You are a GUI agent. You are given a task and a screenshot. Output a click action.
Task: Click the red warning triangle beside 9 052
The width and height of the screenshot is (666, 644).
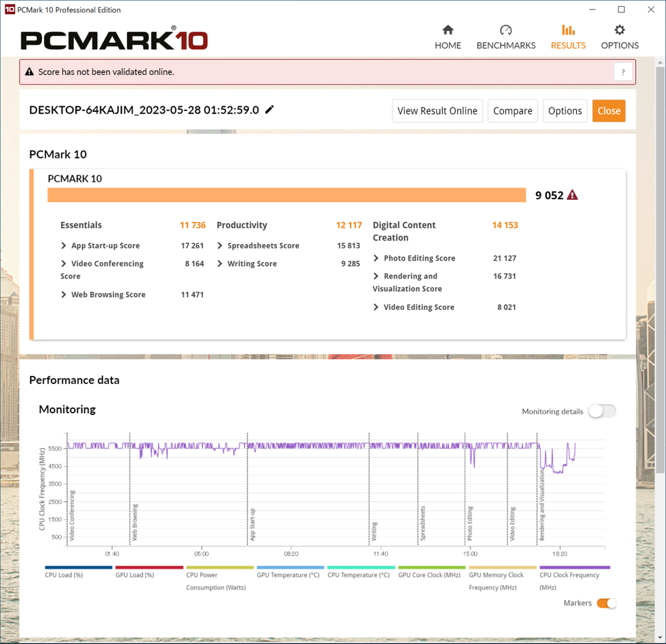click(x=573, y=195)
